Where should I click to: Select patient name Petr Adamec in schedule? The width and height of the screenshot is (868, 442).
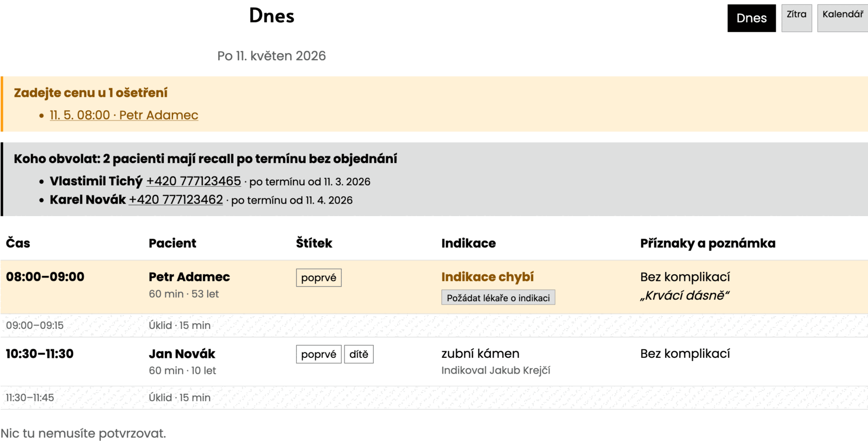tap(189, 277)
